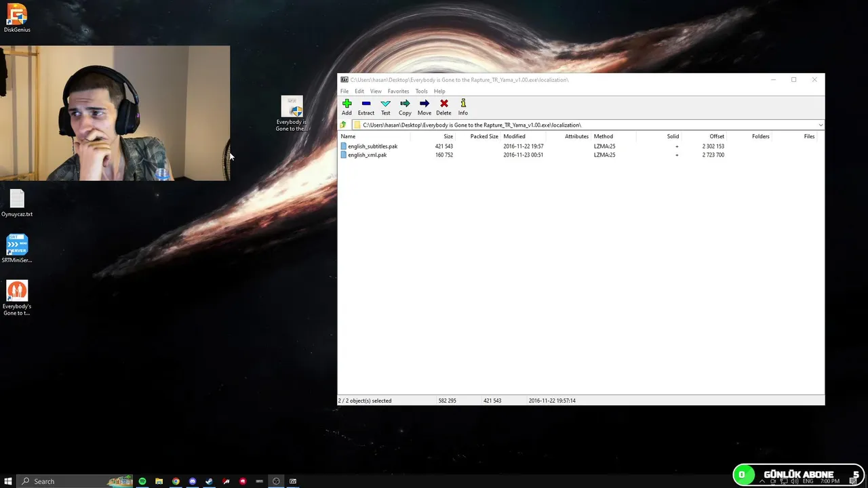This screenshot has height=488, width=868.
Task: Select the Oynuycaz.txt desktop file
Action: tap(17, 203)
